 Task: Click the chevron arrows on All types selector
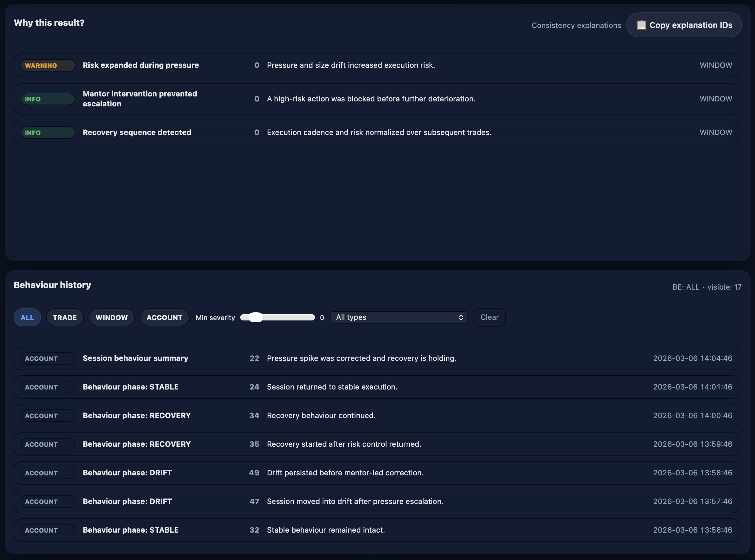[x=461, y=317]
